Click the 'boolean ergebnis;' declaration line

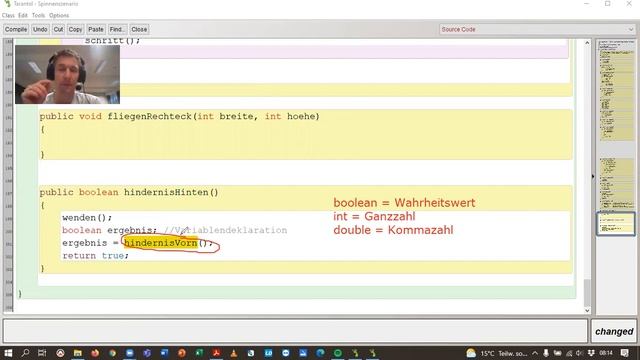point(109,230)
